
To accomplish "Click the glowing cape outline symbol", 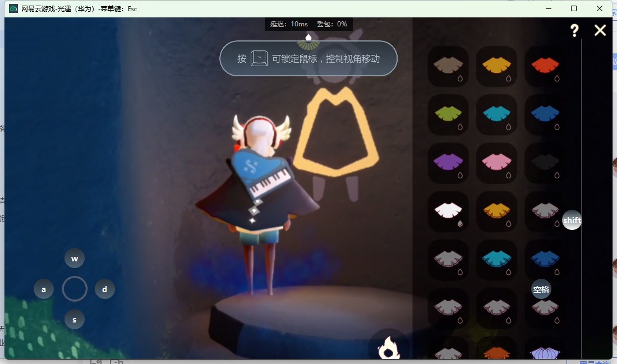I will pyautogui.click(x=335, y=131).
